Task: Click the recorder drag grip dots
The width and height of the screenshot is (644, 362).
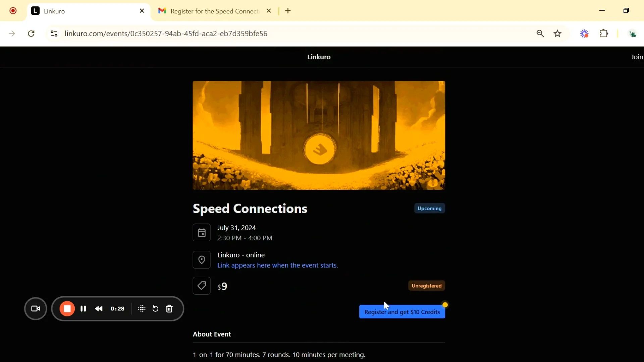Action: click(142, 309)
